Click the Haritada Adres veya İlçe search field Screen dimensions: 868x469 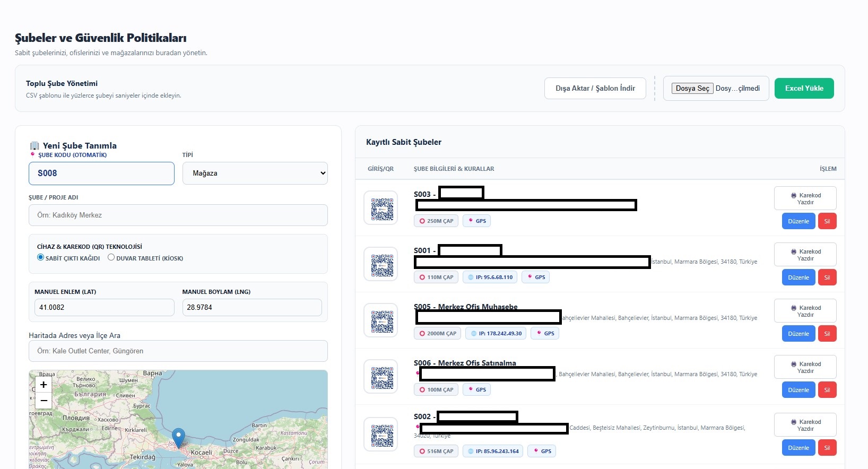coord(178,351)
